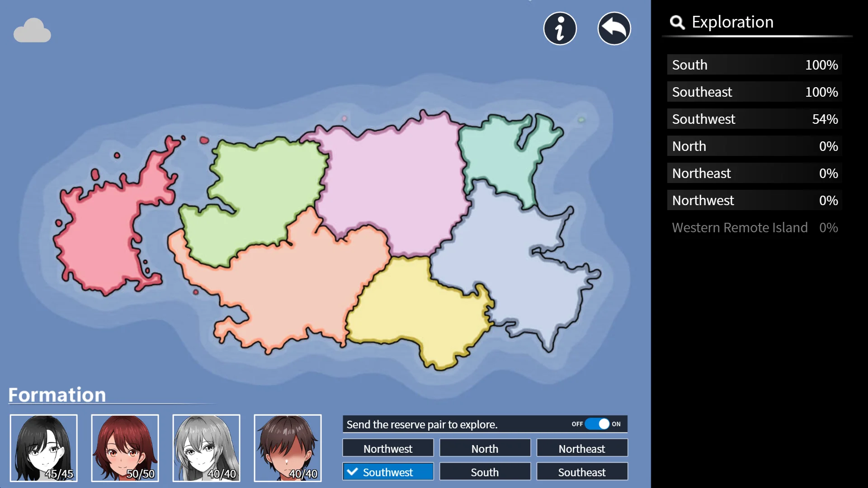
Task: Select the black-haired girl portrait
Action: tap(44, 448)
